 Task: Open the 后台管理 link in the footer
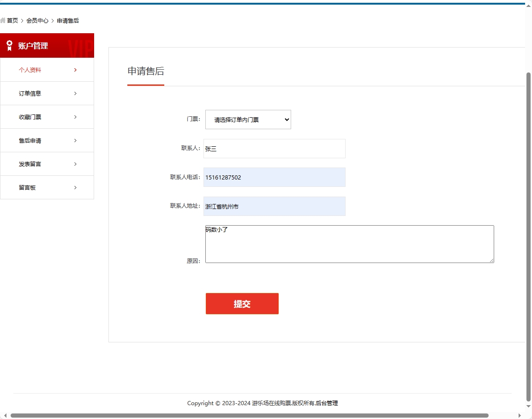pyautogui.click(x=328, y=403)
